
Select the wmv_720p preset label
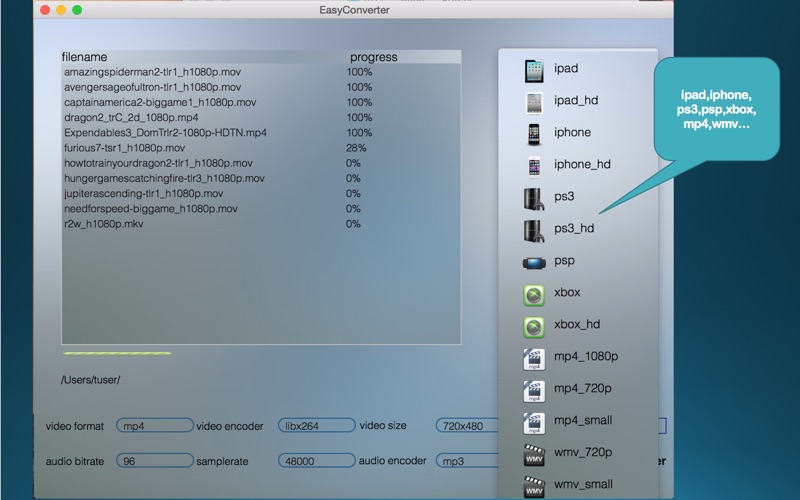pyautogui.click(x=583, y=453)
